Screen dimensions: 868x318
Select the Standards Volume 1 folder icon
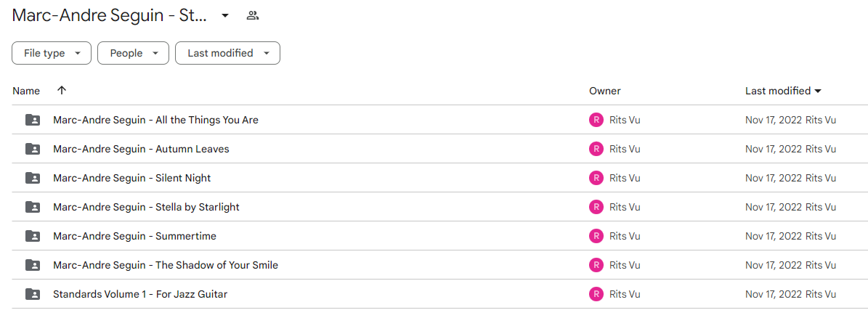pyautogui.click(x=33, y=294)
